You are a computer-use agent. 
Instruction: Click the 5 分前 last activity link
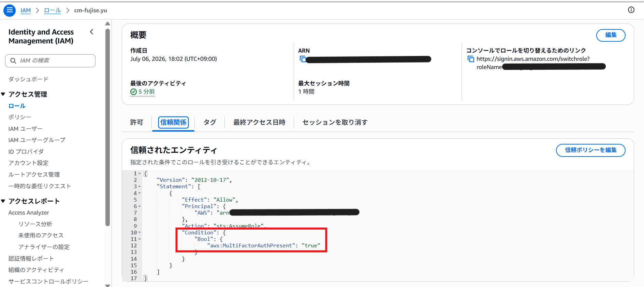tap(147, 92)
